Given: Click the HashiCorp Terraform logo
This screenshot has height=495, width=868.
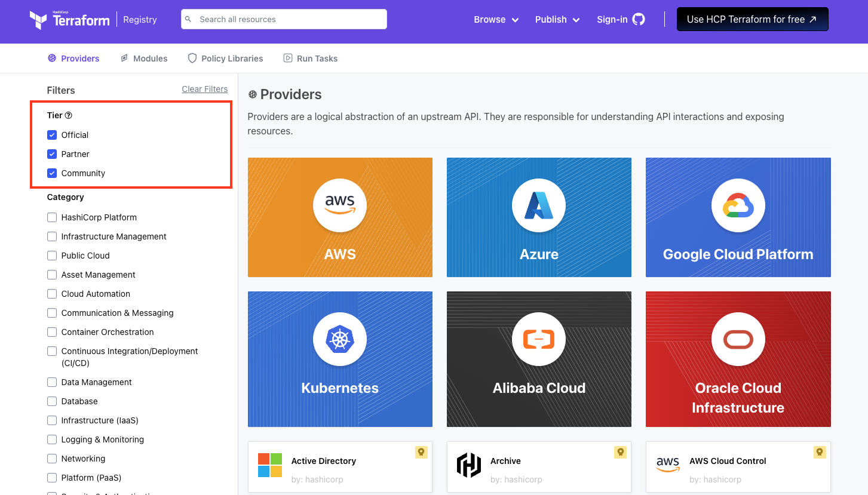Looking at the screenshot, I should click(x=69, y=20).
